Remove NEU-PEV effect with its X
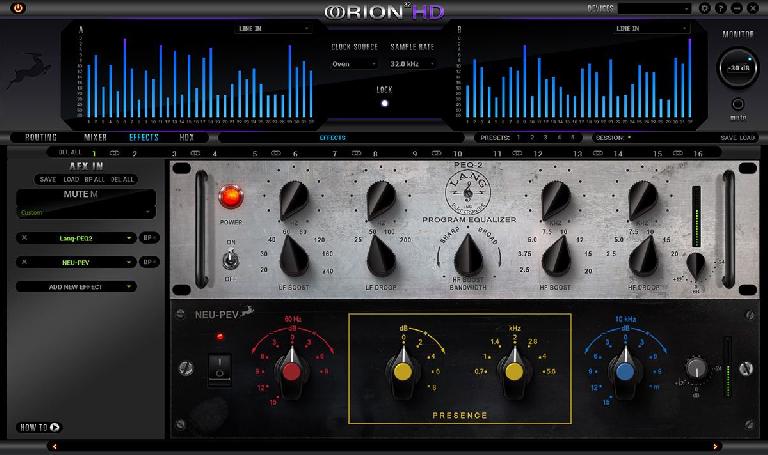This screenshot has width=768, height=455. (24, 262)
